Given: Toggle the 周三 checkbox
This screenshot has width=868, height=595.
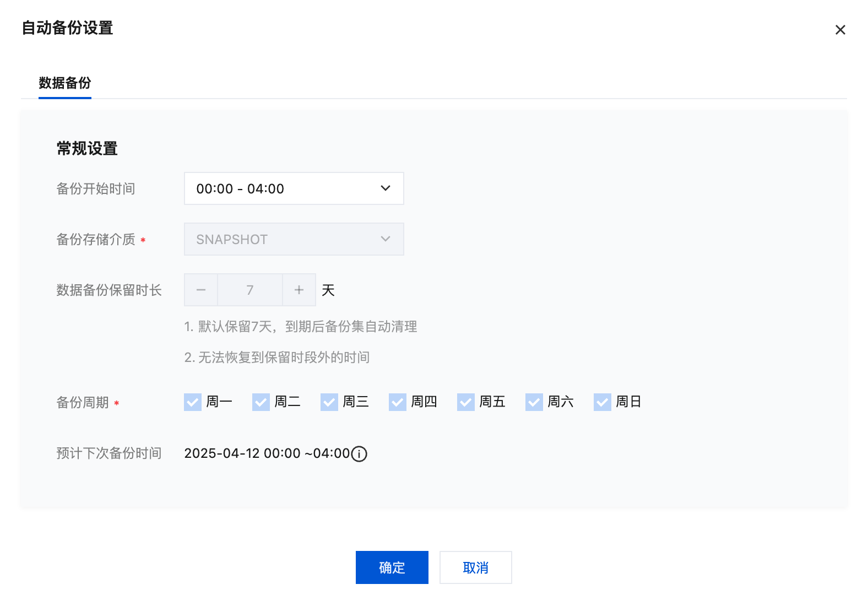Looking at the screenshot, I should point(329,402).
